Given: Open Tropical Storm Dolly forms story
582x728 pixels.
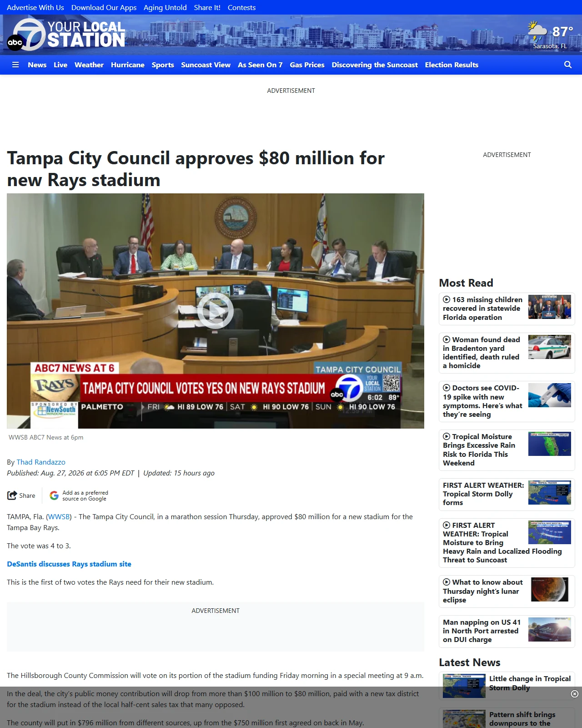Looking at the screenshot, I should (483, 494).
